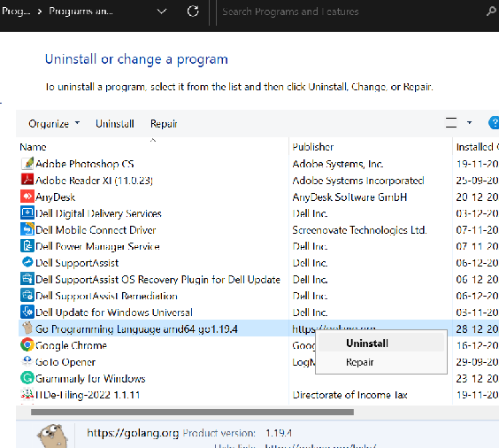The height and width of the screenshot is (448, 499).
Task: Click the Adobe Photoshop CS program icon
Action: [27, 163]
